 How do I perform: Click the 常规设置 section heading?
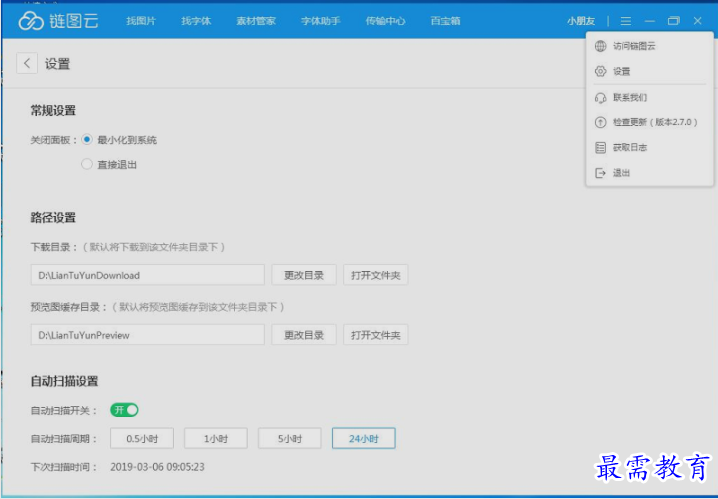[53, 110]
